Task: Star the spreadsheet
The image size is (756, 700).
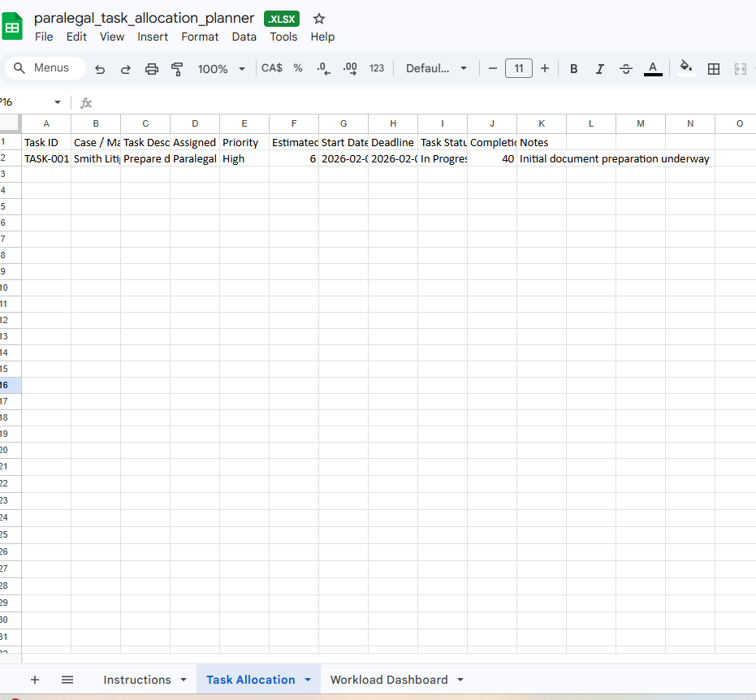Action: pyautogui.click(x=317, y=18)
